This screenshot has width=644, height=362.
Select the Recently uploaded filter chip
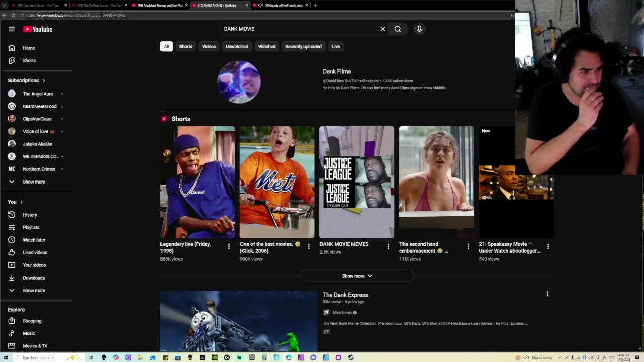(303, 46)
